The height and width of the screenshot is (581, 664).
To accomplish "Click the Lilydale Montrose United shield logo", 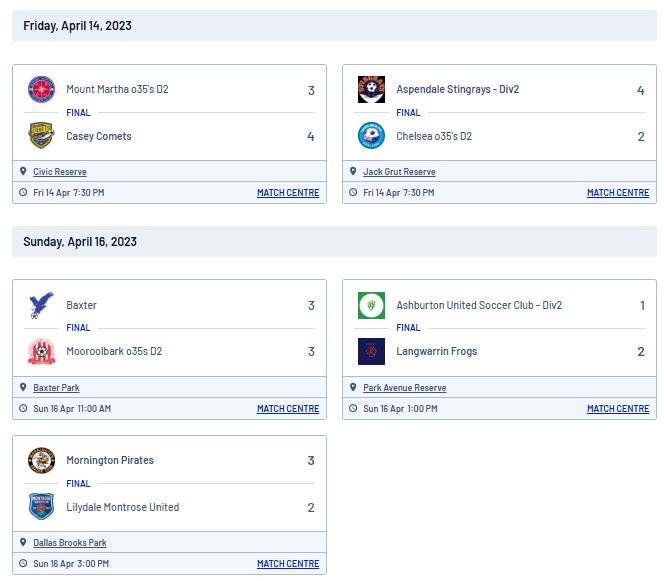I will (41, 506).
